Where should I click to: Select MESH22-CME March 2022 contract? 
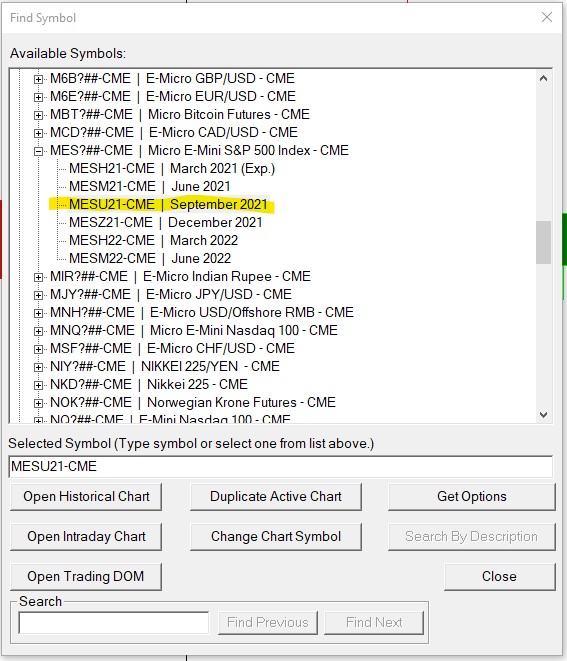[153, 240]
